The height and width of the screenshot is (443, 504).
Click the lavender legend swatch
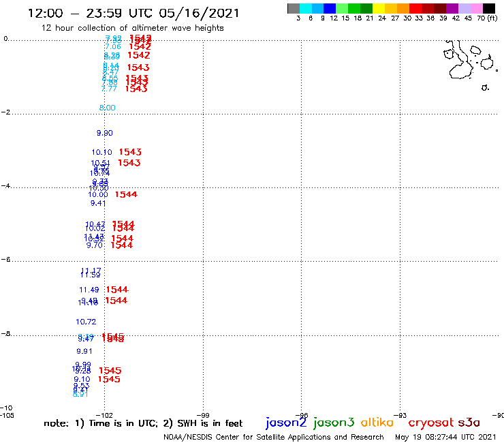coord(464,8)
